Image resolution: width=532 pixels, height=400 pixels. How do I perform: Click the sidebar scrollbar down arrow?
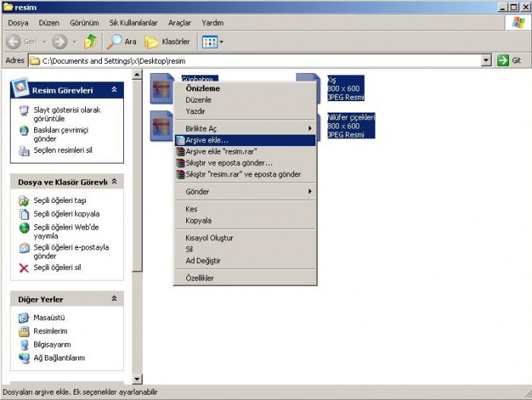pyautogui.click(x=138, y=379)
